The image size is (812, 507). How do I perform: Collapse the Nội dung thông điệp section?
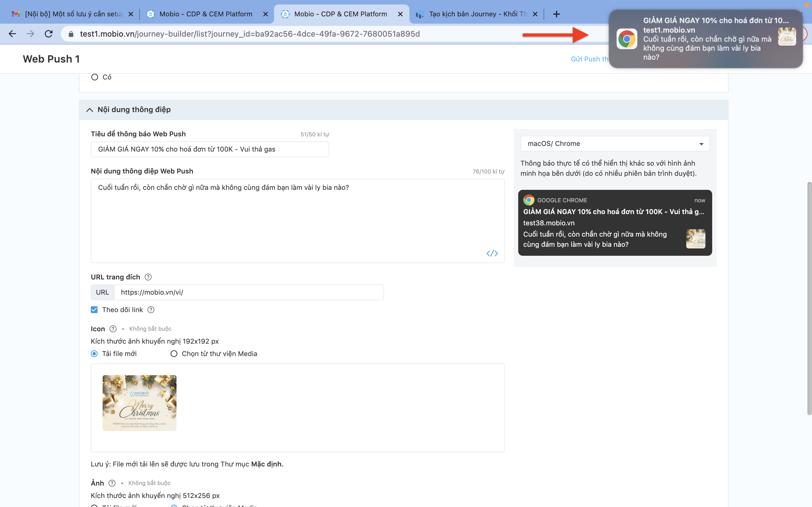(90, 110)
